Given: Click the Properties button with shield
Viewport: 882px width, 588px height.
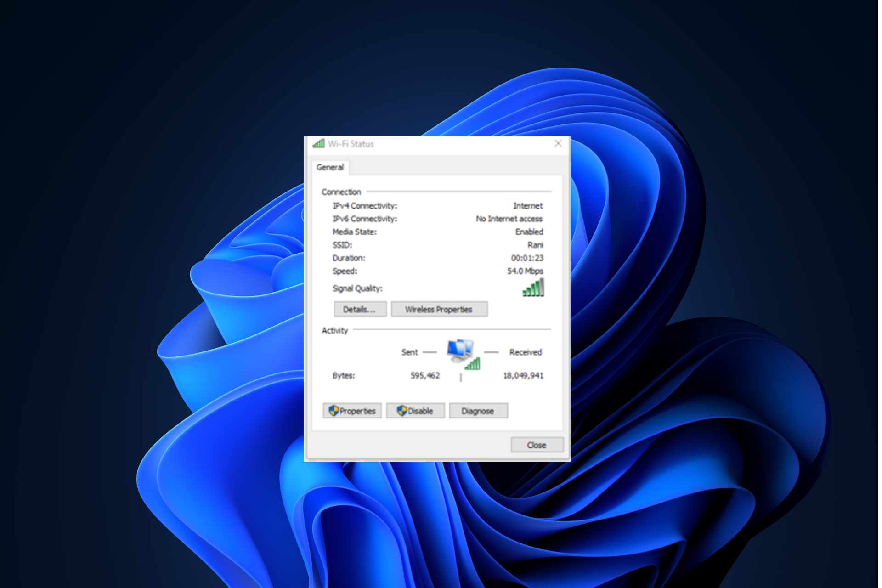Looking at the screenshot, I should click(352, 411).
